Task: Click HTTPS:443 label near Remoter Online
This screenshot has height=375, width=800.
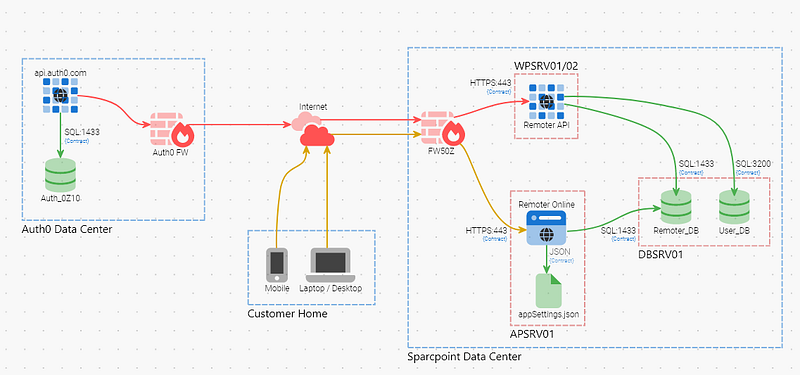Action: coord(486,231)
